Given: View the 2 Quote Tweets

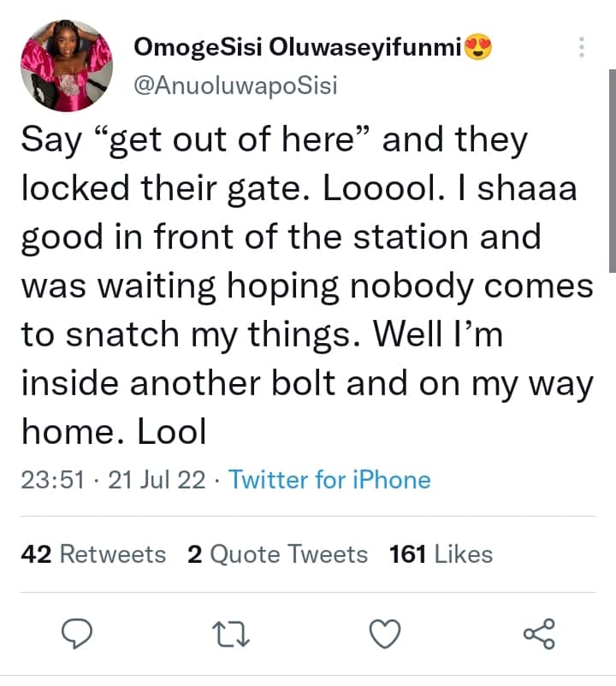Looking at the screenshot, I should coord(277,554).
